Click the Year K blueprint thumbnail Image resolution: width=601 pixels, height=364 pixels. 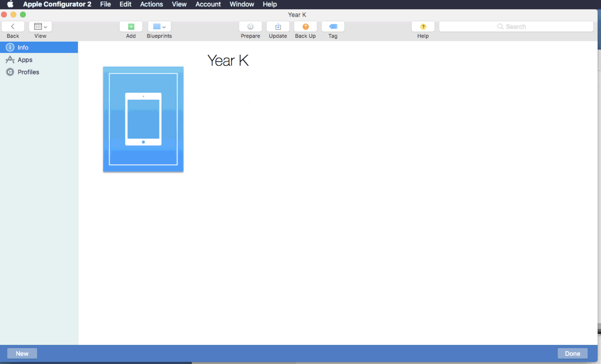(143, 119)
